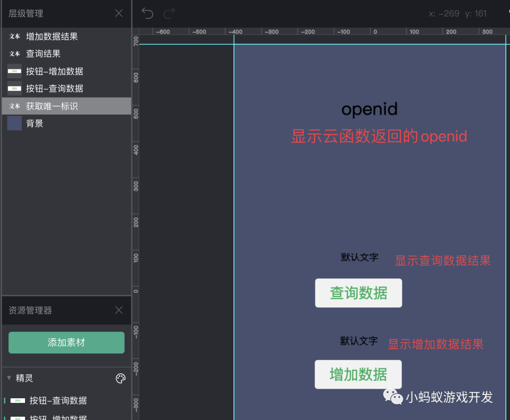Viewport: 510px width, 420px height.
Task: Click the x: -269 coordinate readout
Action: point(443,13)
